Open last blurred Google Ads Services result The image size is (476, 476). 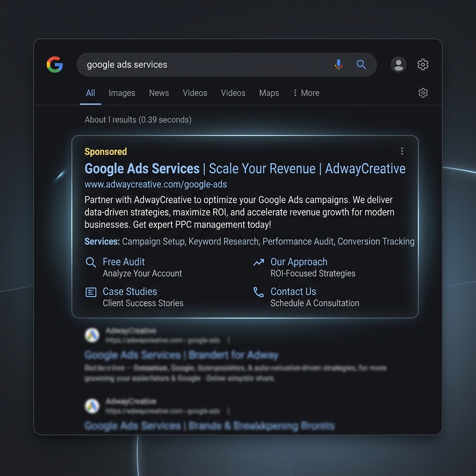(x=210, y=426)
